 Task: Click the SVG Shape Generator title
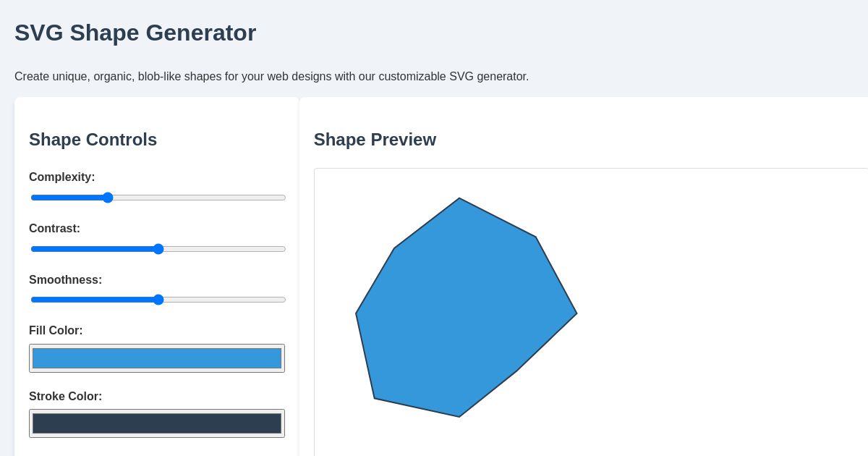(135, 33)
